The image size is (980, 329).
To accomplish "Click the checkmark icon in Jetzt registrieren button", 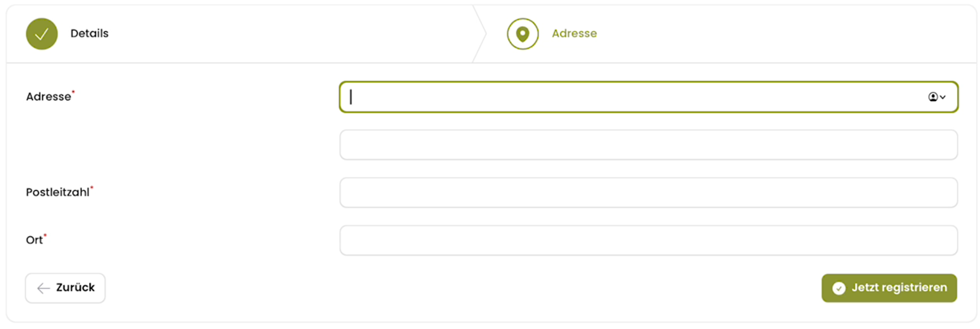I will [839, 288].
